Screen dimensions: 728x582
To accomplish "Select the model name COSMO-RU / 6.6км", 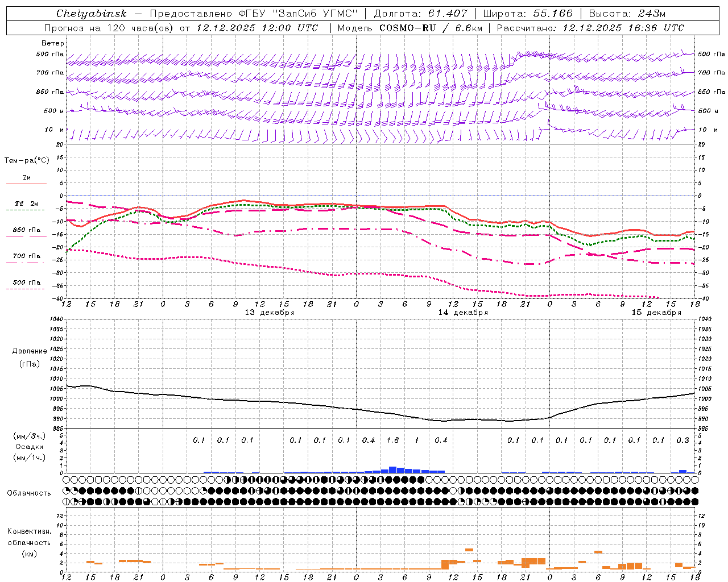I will (431, 28).
